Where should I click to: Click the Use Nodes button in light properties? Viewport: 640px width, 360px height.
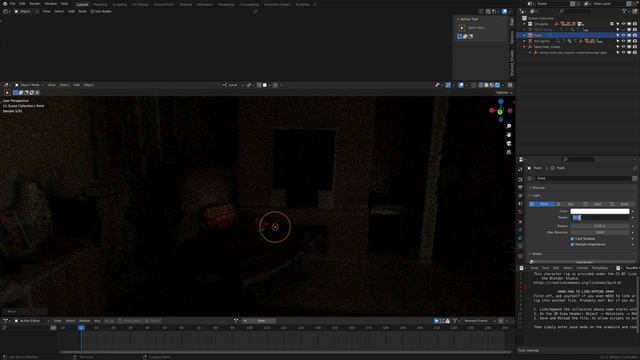[584, 262]
